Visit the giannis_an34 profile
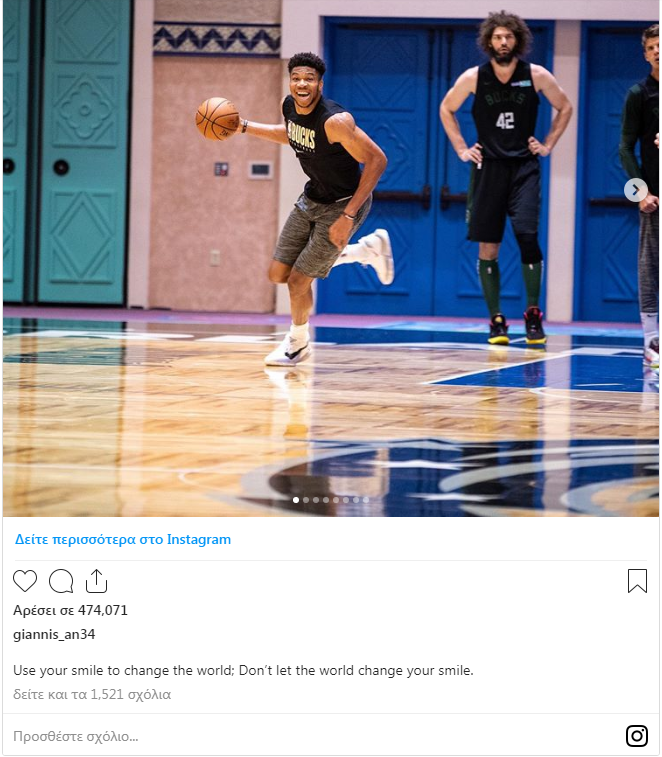Image resolution: width=662 pixels, height=757 pixels. pyautogui.click(x=54, y=634)
